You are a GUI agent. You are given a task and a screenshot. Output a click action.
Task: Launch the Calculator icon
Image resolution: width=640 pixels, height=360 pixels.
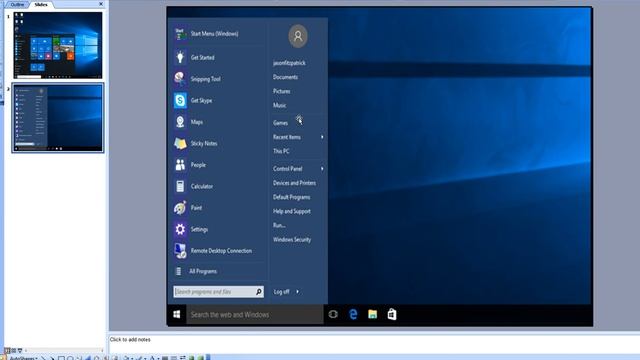click(x=180, y=186)
